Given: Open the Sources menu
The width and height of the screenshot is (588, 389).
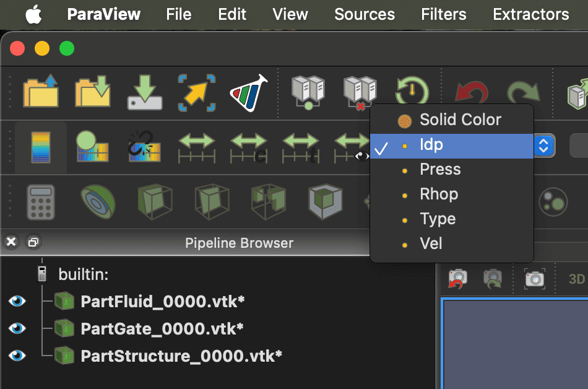Looking at the screenshot, I should tap(364, 14).
